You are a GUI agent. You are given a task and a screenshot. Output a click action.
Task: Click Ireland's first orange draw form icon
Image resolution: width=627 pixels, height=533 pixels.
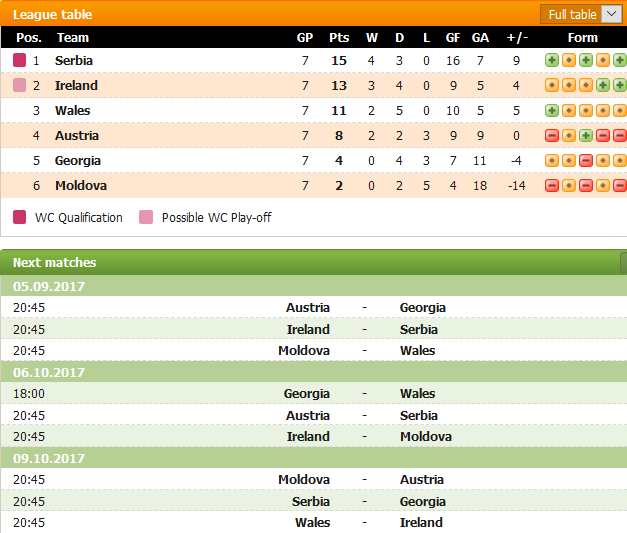[x=552, y=85]
